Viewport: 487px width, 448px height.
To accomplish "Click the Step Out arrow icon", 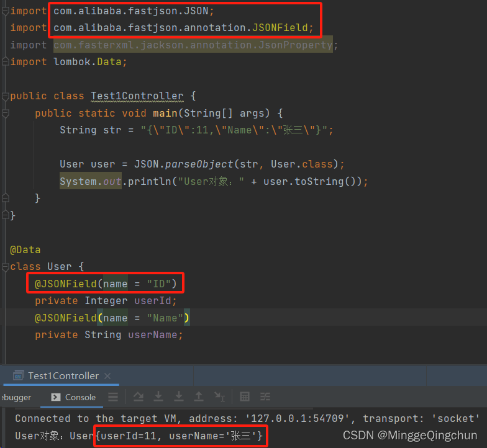I will pyautogui.click(x=199, y=396).
